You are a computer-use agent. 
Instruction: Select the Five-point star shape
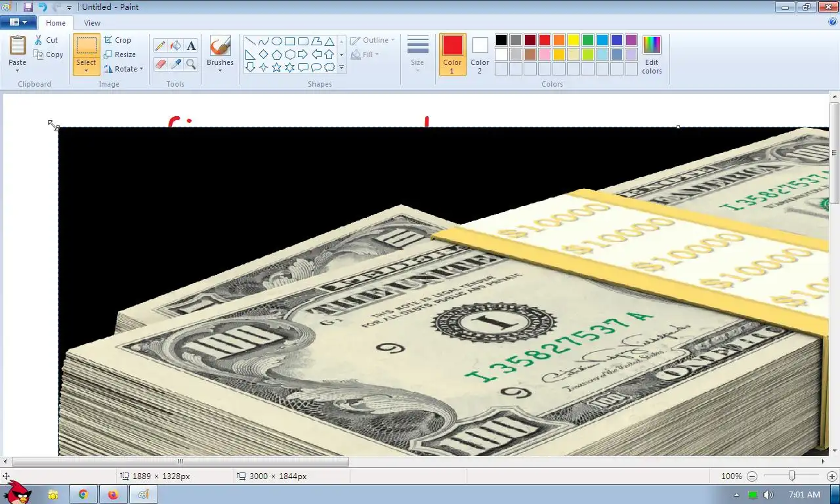point(276,67)
